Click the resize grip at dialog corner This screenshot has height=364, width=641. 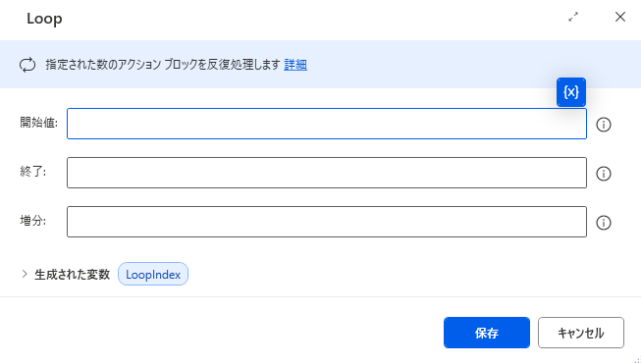pyautogui.click(x=637, y=360)
